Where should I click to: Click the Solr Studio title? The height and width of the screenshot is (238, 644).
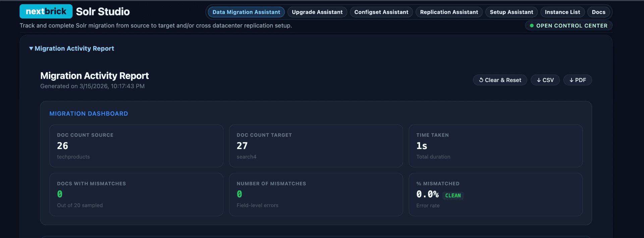[103, 11]
